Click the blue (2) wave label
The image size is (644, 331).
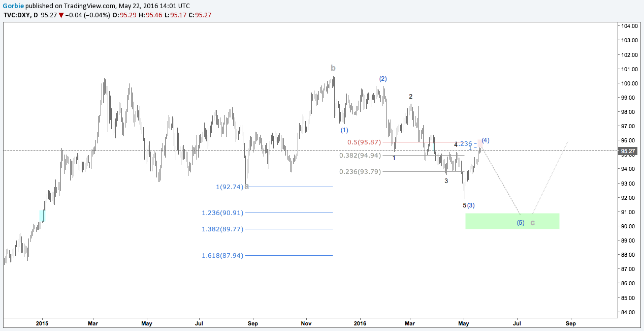coord(383,79)
